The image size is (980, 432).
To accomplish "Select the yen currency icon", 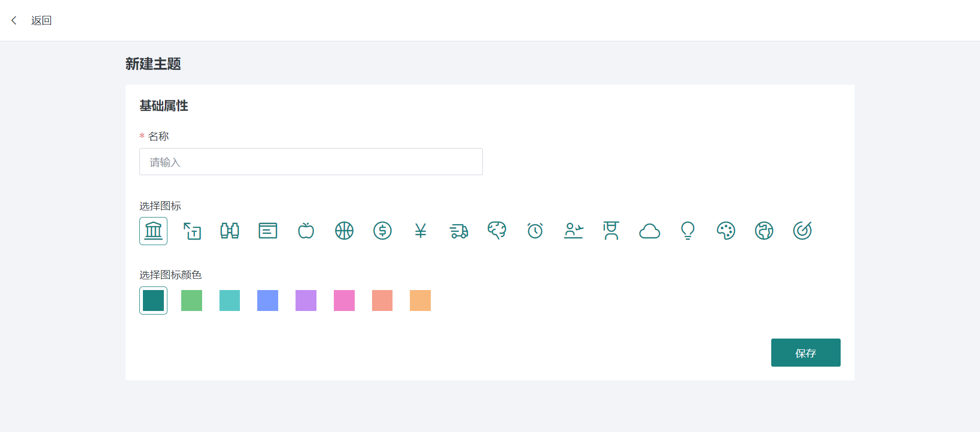I will coord(421,231).
